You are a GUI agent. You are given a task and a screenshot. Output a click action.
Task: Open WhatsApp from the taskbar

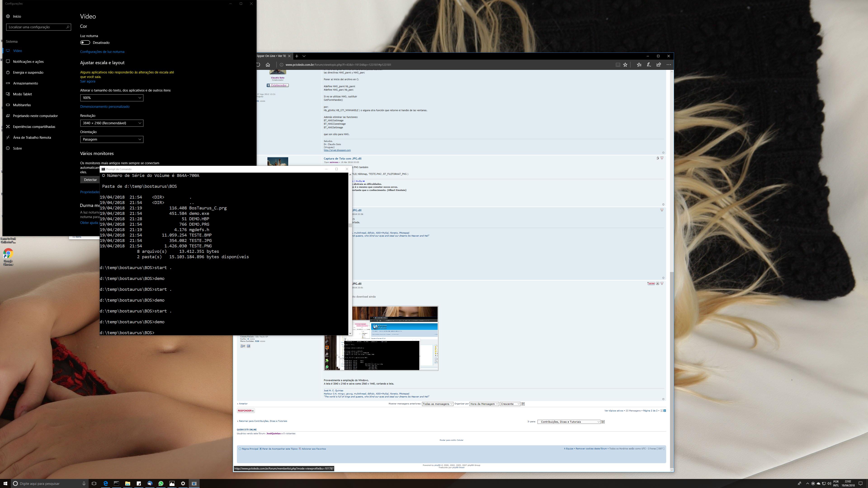coord(161,483)
